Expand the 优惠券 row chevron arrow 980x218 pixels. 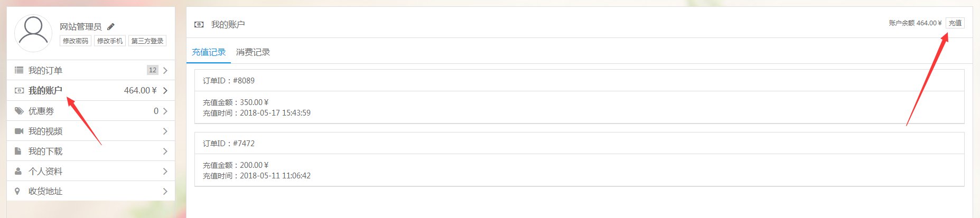pos(165,111)
